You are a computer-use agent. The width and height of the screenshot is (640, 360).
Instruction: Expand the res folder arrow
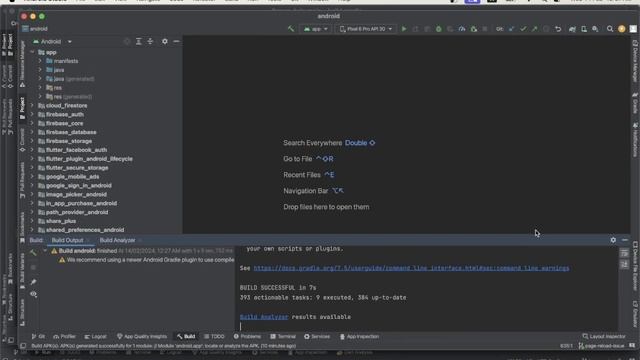(x=40, y=88)
